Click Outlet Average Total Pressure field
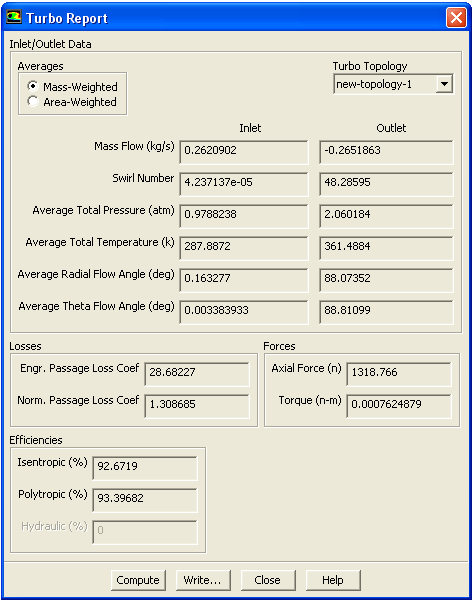The height and width of the screenshot is (601, 473). click(x=386, y=216)
